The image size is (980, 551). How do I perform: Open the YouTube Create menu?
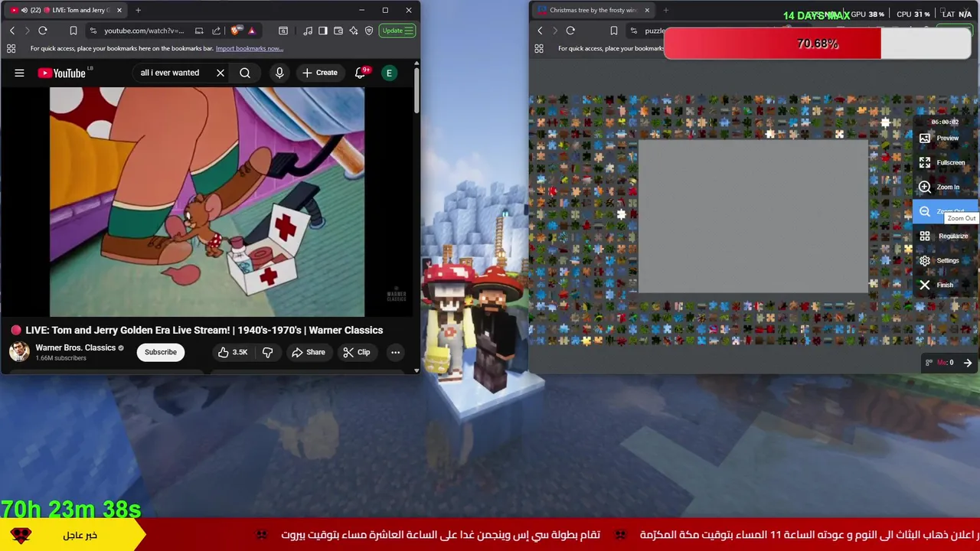click(x=320, y=73)
